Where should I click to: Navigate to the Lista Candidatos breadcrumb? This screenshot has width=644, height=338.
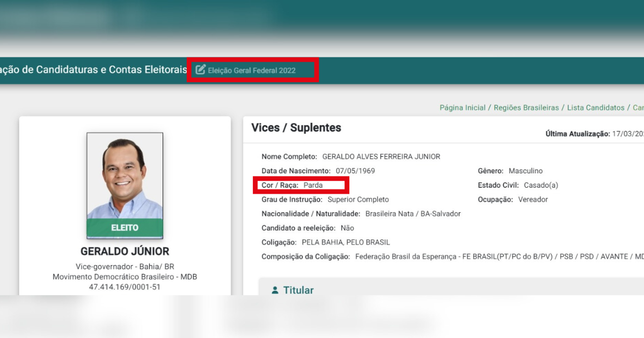(596, 108)
